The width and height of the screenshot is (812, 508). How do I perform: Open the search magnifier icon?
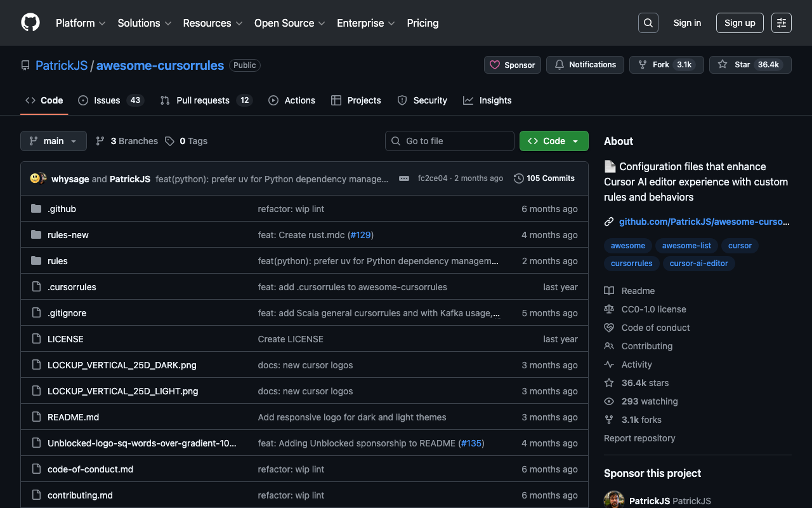(x=648, y=23)
